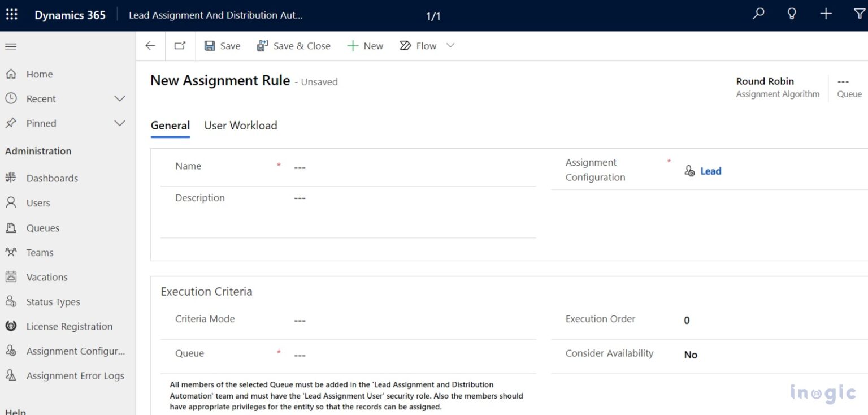Open the Dynamics 365 app launcher grid
The width and height of the screenshot is (868, 415).
pyautogui.click(x=12, y=15)
